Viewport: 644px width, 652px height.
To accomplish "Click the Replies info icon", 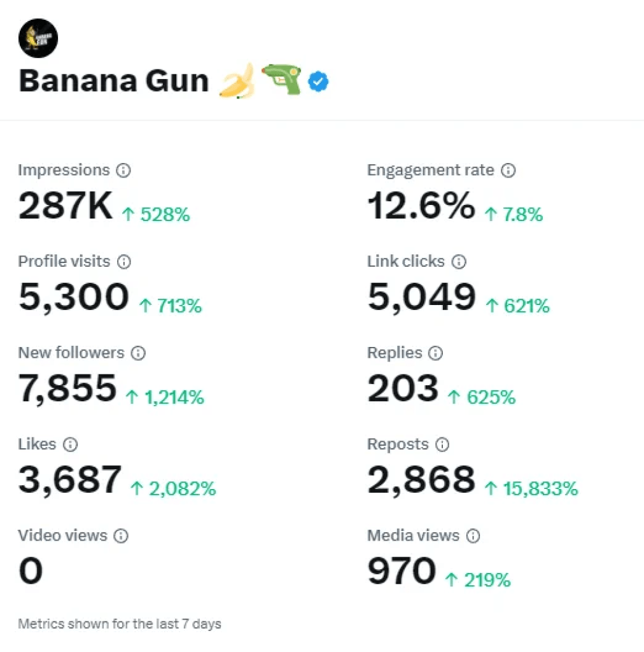I will point(435,353).
